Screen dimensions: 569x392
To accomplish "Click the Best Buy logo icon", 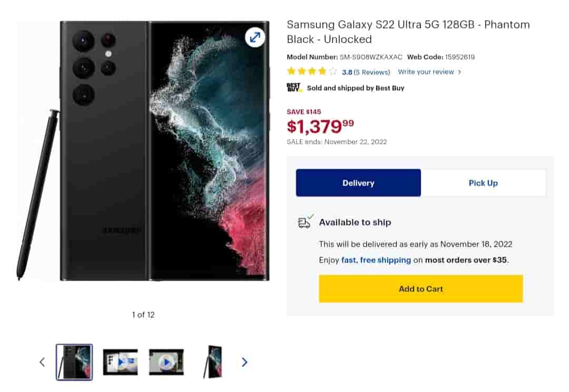I will pyautogui.click(x=293, y=87).
